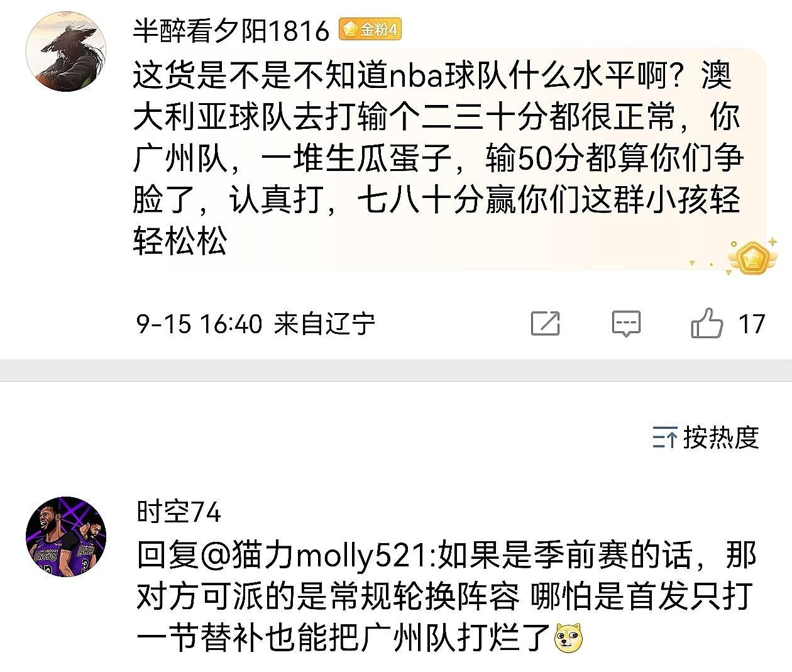Open username 半醉看夕阳1816
Image resolution: width=792 pixels, height=672 pixels.
231,30
